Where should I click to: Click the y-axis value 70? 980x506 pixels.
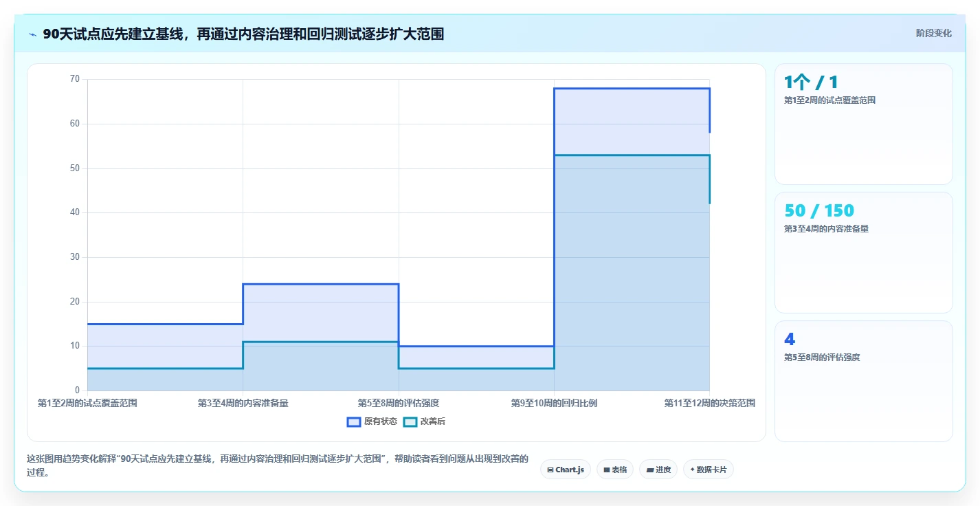pos(75,79)
